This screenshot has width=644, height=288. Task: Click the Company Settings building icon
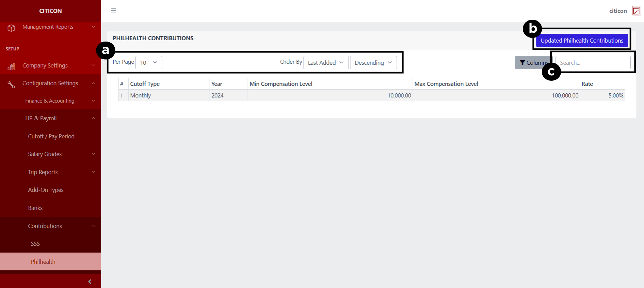pyautogui.click(x=11, y=66)
